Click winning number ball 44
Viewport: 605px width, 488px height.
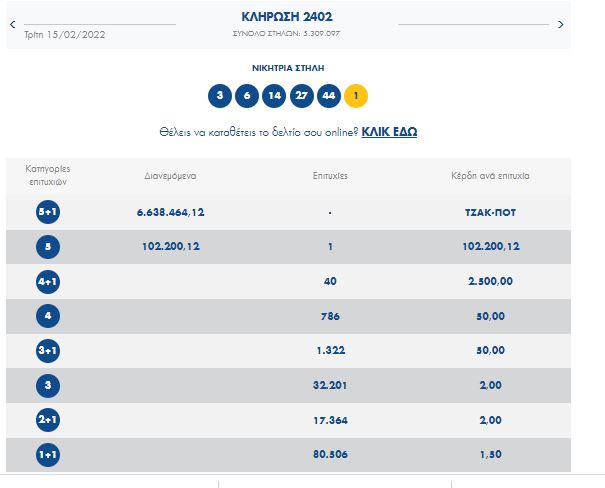tap(328, 96)
